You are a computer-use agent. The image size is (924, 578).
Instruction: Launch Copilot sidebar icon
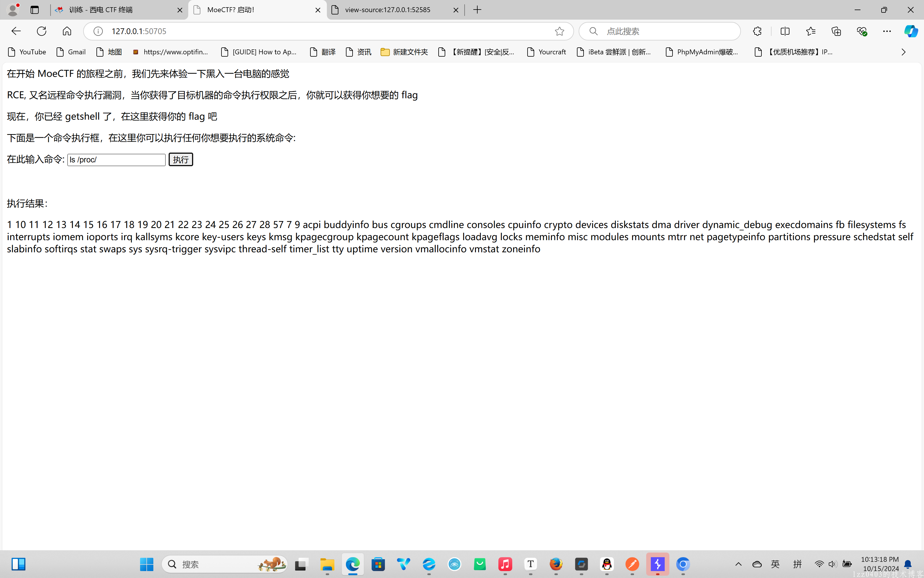(911, 31)
